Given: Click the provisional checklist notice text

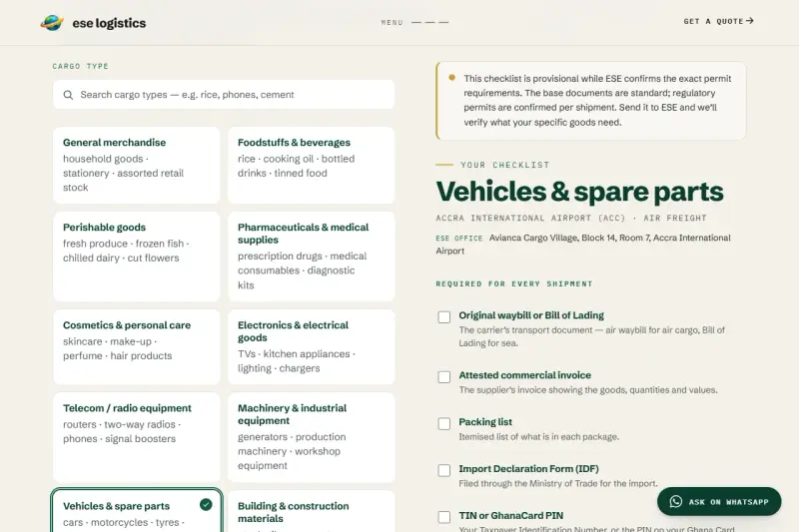Looking at the screenshot, I should point(597,100).
